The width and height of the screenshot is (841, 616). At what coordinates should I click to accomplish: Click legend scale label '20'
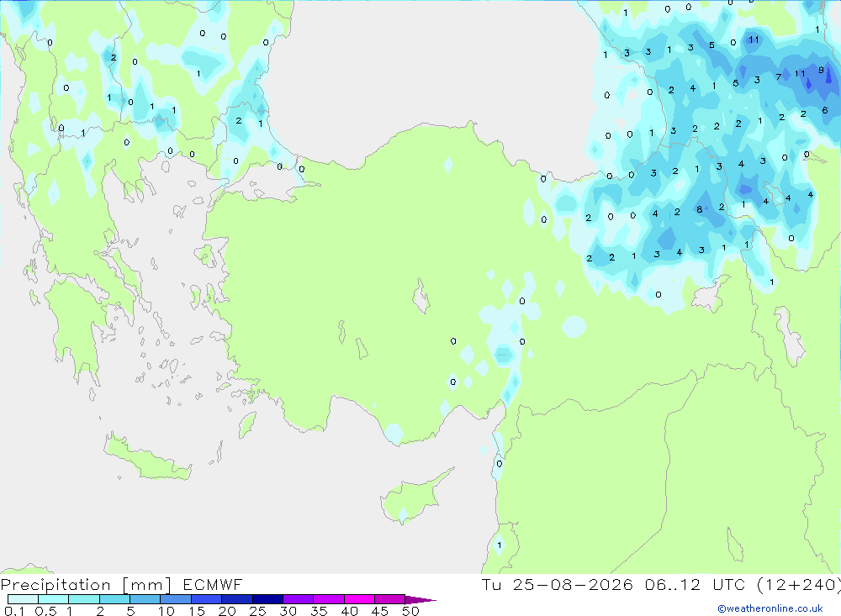[x=227, y=611]
